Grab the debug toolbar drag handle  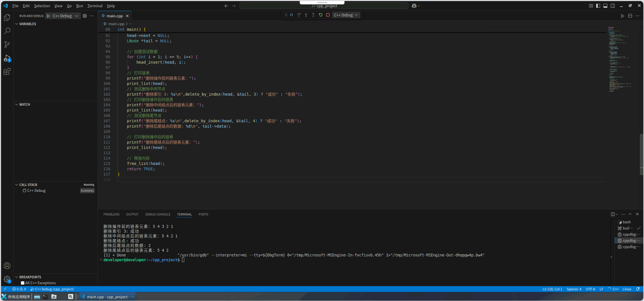pos(286,15)
